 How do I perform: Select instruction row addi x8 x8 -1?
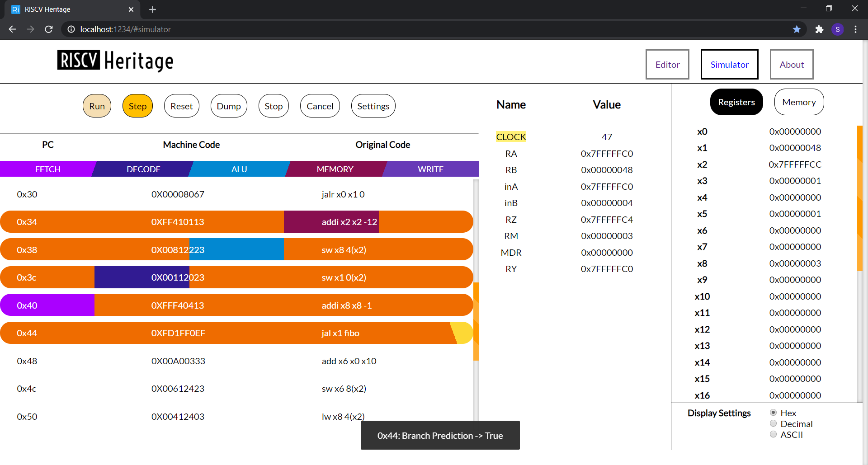click(x=236, y=305)
